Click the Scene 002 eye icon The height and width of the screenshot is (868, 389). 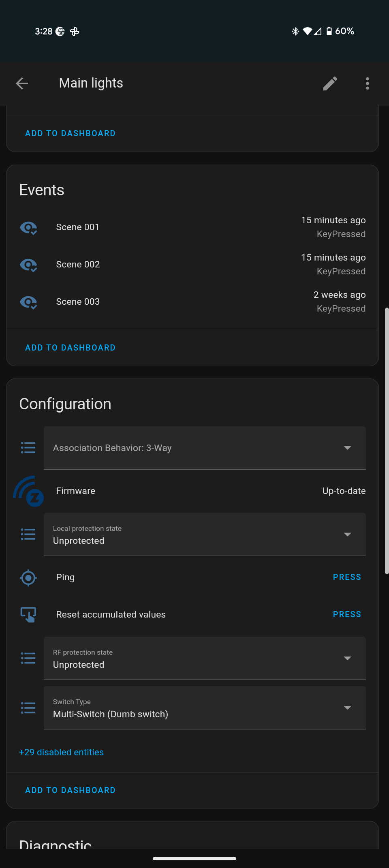coord(28,265)
